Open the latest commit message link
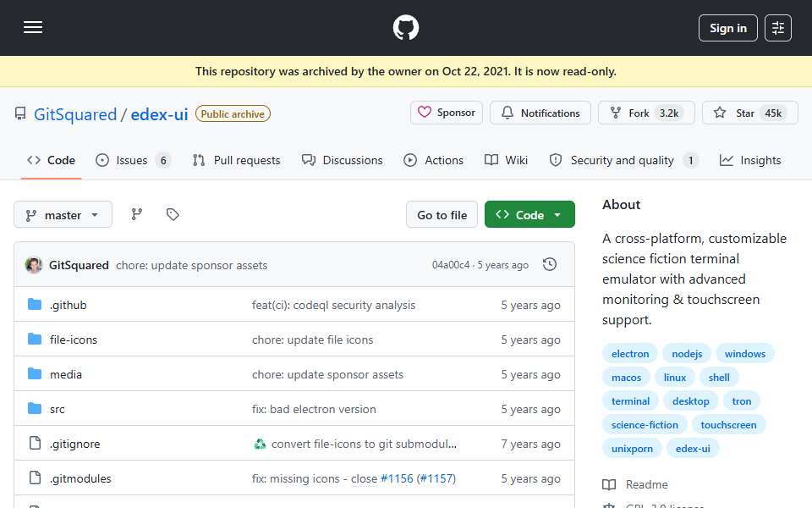The height and width of the screenshot is (508, 812). [192, 265]
